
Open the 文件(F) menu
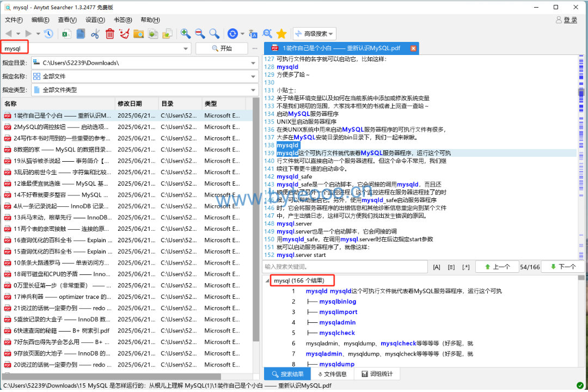[14, 20]
